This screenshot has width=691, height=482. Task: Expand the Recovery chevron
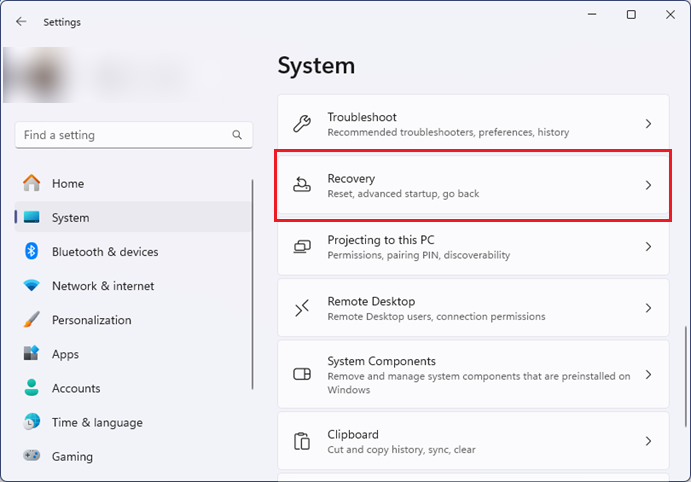coord(648,185)
